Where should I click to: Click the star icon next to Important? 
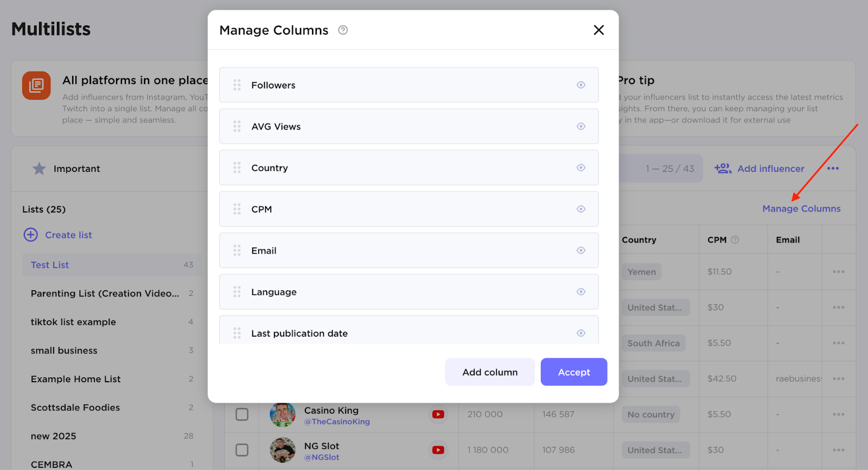coord(39,169)
